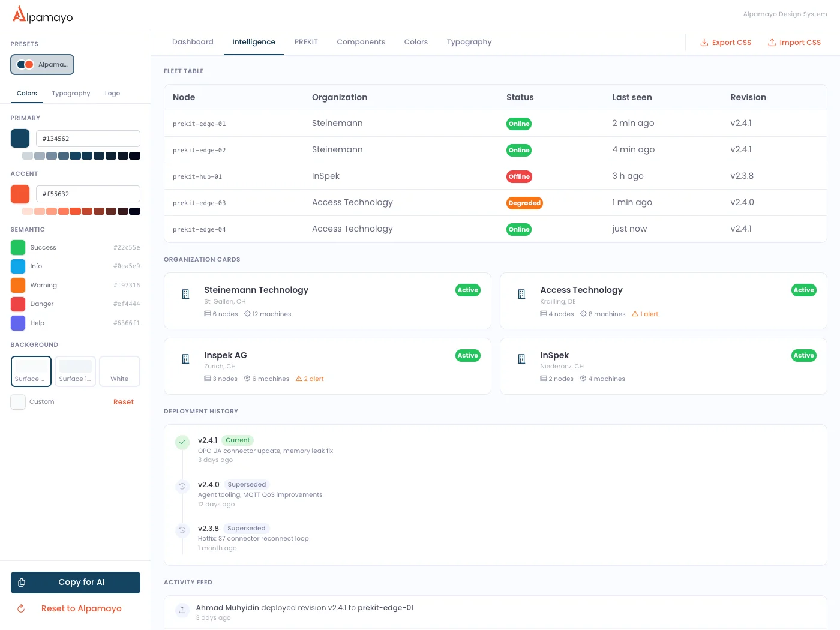840x630 pixels.
Task: Click the accent hex input field
Action: 88,194
